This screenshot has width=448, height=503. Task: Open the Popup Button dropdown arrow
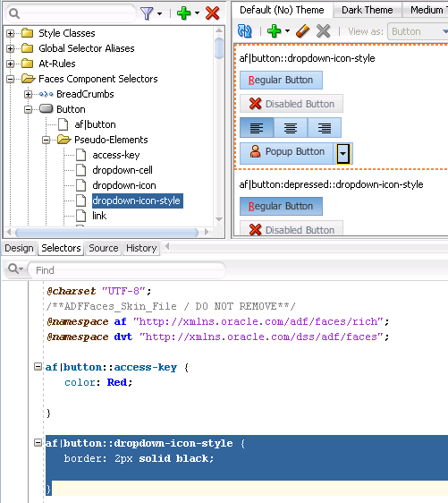342,154
